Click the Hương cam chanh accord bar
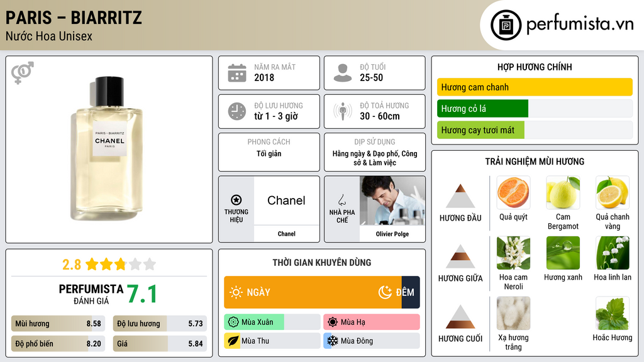 535,87
